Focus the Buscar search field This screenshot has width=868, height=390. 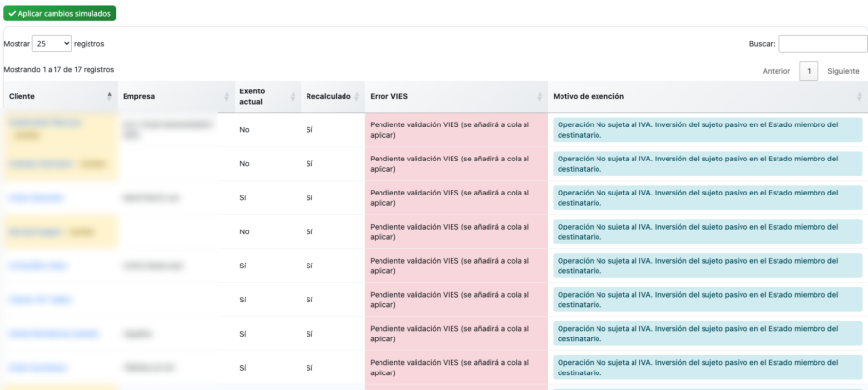click(x=822, y=44)
